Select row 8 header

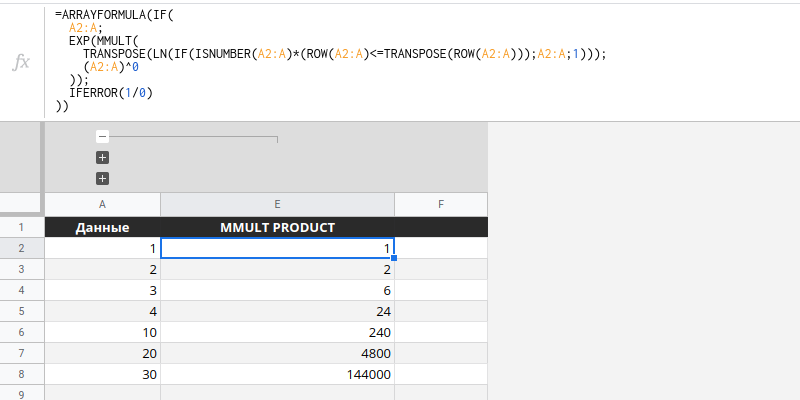click(21, 374)
